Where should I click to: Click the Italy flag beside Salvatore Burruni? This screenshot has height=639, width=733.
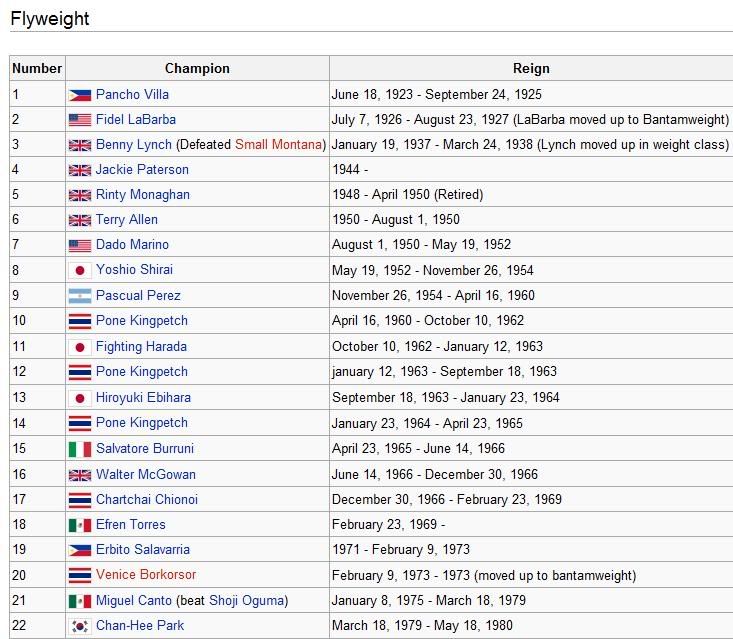click(x=79, y=449)
